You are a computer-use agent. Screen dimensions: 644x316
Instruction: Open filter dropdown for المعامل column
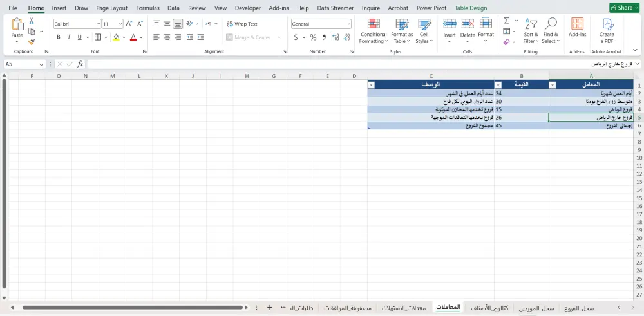pos(553,84)
